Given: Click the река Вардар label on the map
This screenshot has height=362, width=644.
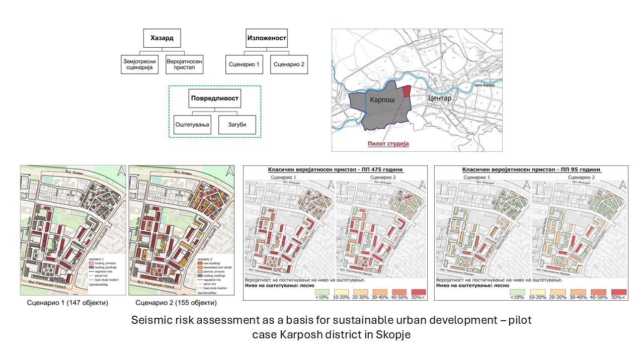Looking at the screenshot, I should (484, 85).
